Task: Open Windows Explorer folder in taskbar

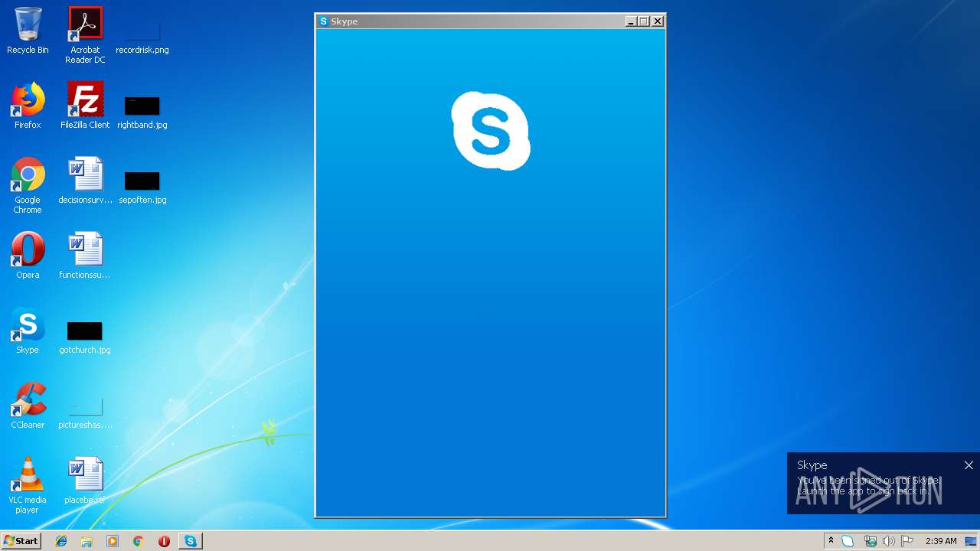Action: point(87,541)
